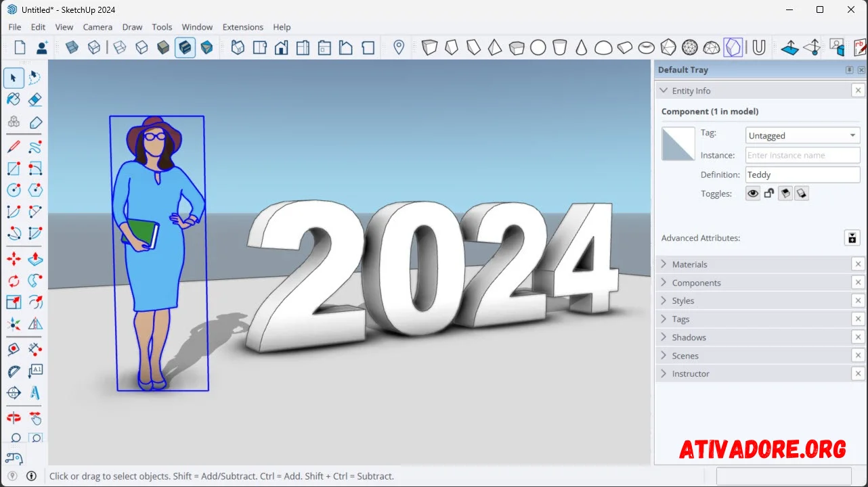Activate the Freehand drawing tool
868x487 pixels.
tap(35, 146)
